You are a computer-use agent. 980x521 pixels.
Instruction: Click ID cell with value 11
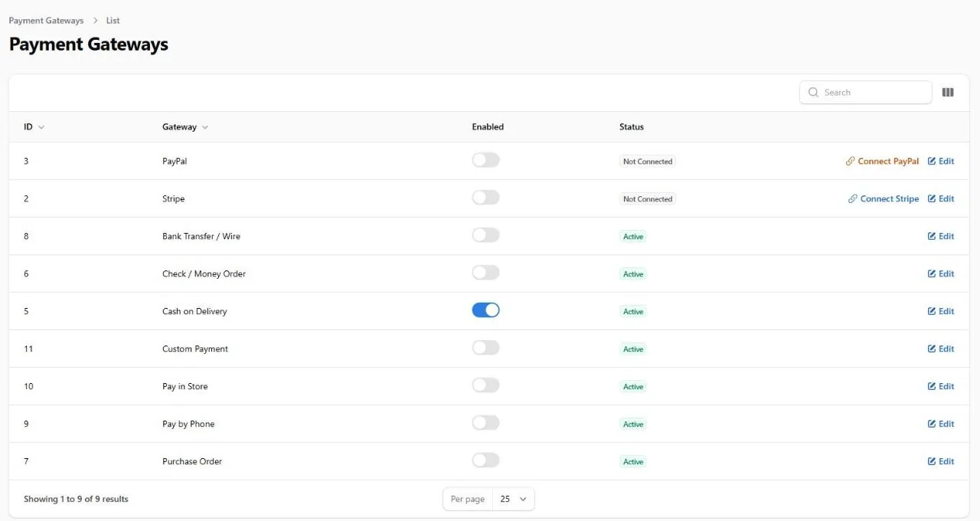pos(28,349)
